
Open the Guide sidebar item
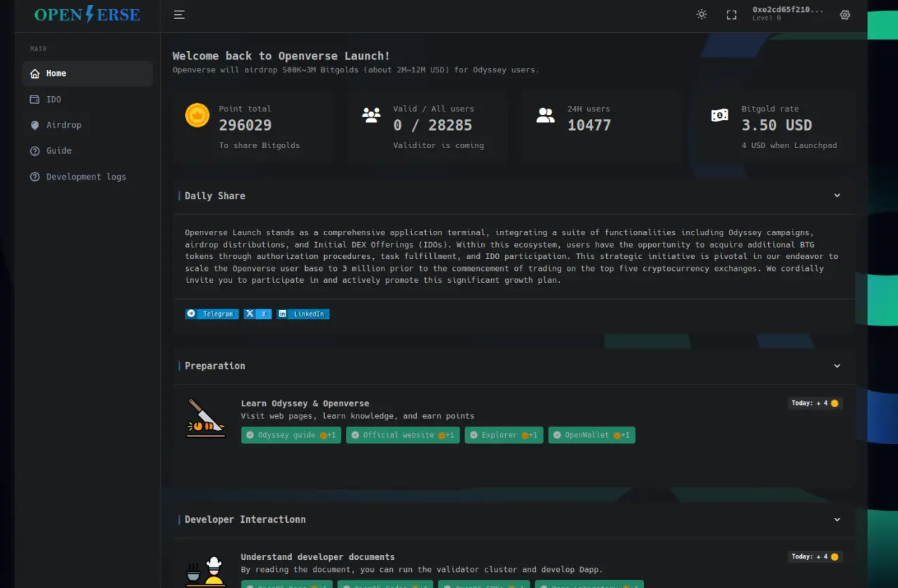click(87, 151)
